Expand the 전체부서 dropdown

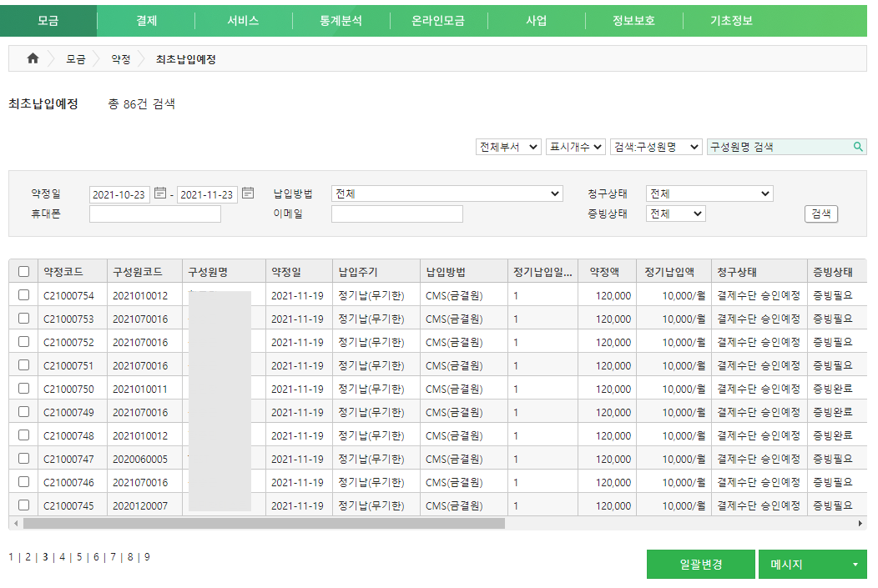[508, 147]
